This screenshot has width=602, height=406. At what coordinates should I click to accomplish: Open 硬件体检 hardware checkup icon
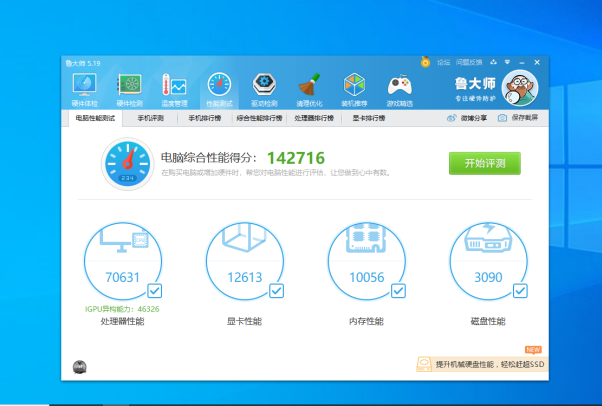[84, 87]
